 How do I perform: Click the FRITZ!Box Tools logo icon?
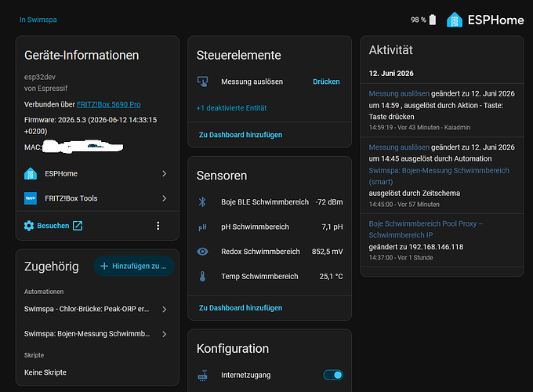point(31,198)
